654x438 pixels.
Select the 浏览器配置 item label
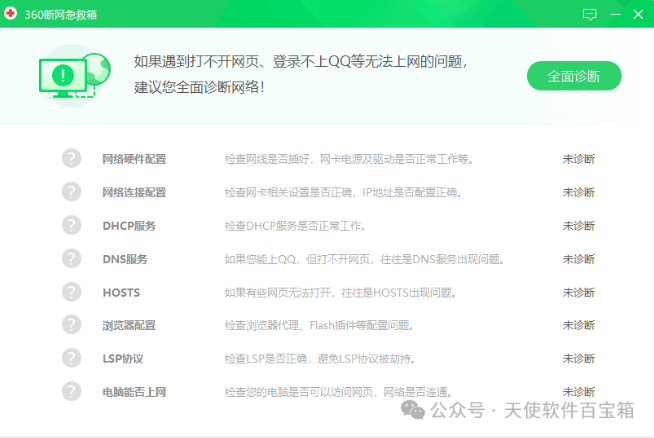(129, 325)
